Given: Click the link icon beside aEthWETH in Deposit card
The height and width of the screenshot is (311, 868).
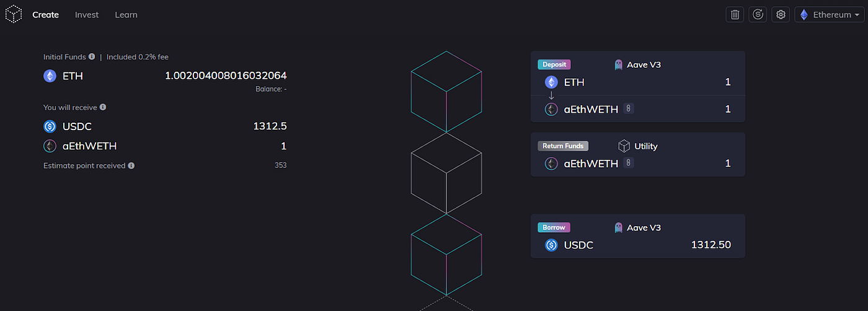Looking at the screenshot, I should tap(629, 109).
